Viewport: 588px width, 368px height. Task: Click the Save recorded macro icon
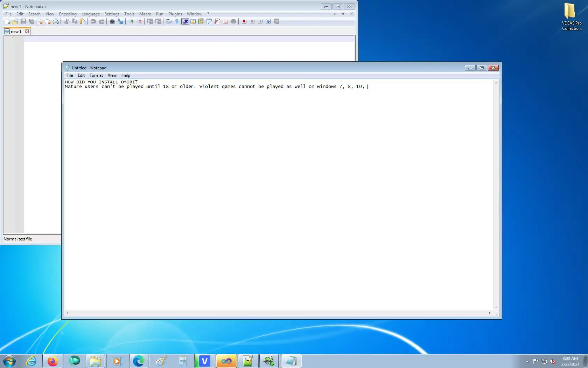(276, 21)
